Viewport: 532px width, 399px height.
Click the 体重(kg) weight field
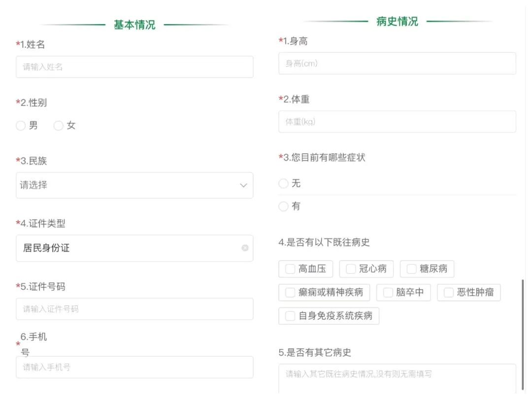tap(397, 122)
